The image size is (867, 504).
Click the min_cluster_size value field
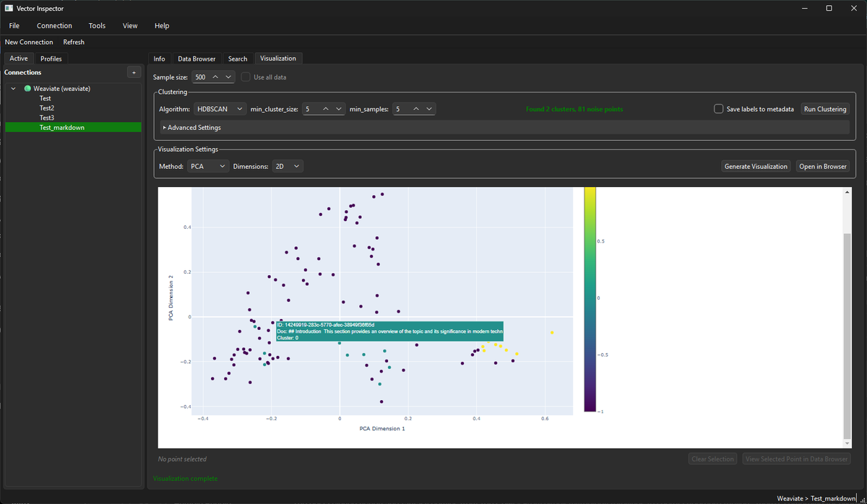click(311, 109)
